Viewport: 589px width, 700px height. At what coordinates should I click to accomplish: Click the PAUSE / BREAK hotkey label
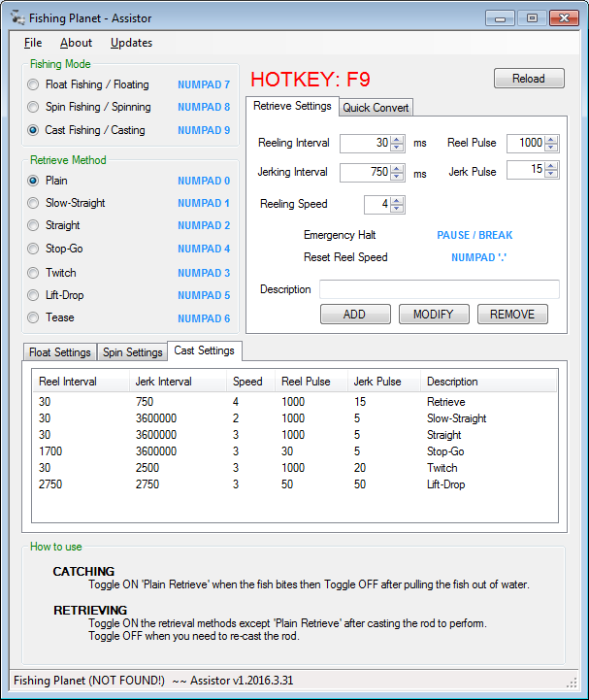pyautogui.click(x=474, y=235)
